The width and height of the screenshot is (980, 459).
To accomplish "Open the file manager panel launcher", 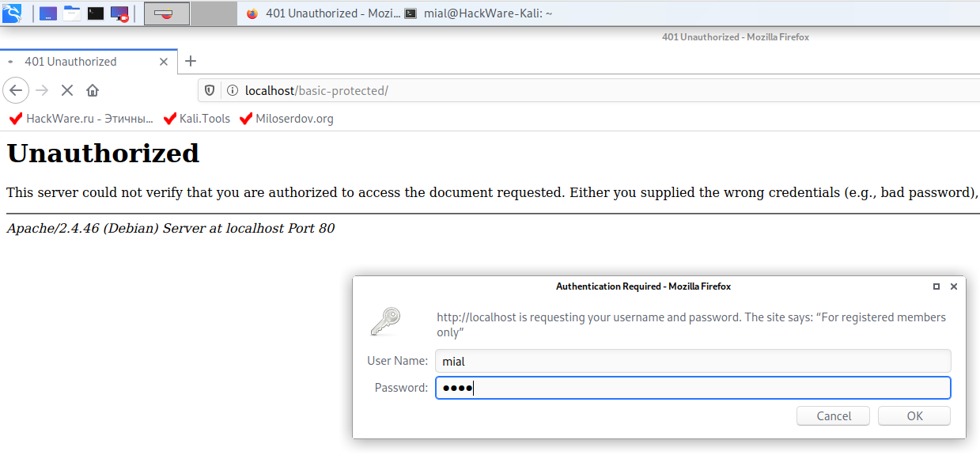I will 72,13.
